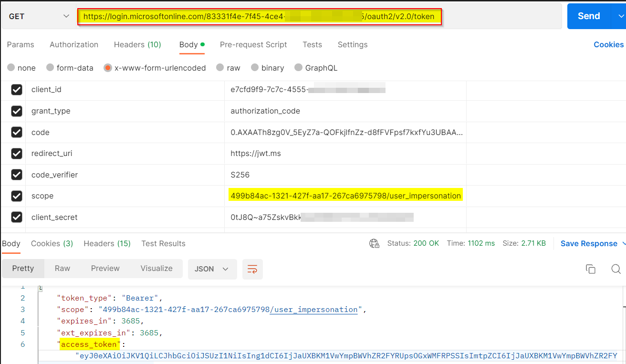The image size is (626, 364).
Task: Click the user_impersonation scope value
Action: pos(345,196)
